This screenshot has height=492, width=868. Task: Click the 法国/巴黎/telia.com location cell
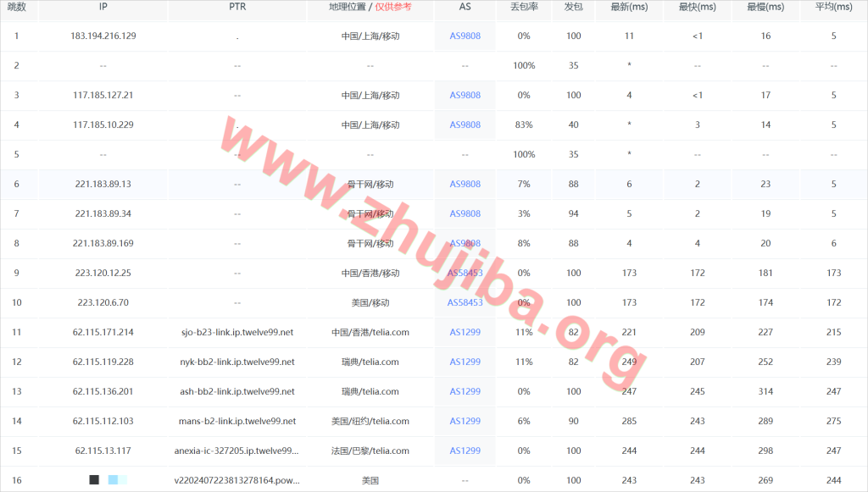point(370,451)
